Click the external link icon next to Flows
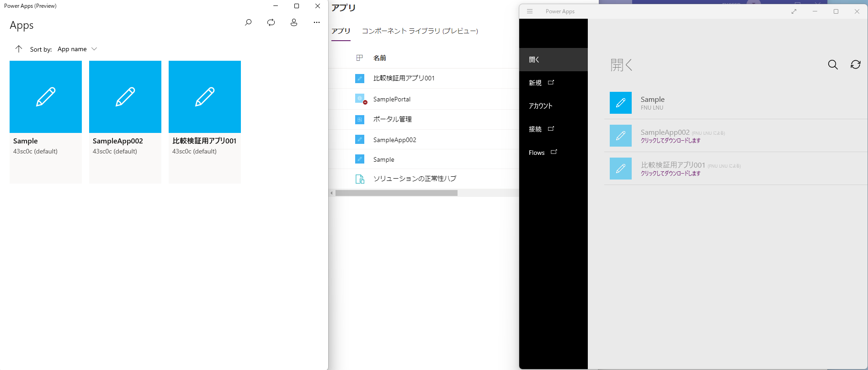Screen dimensions: 868x370 pos(554,152)
